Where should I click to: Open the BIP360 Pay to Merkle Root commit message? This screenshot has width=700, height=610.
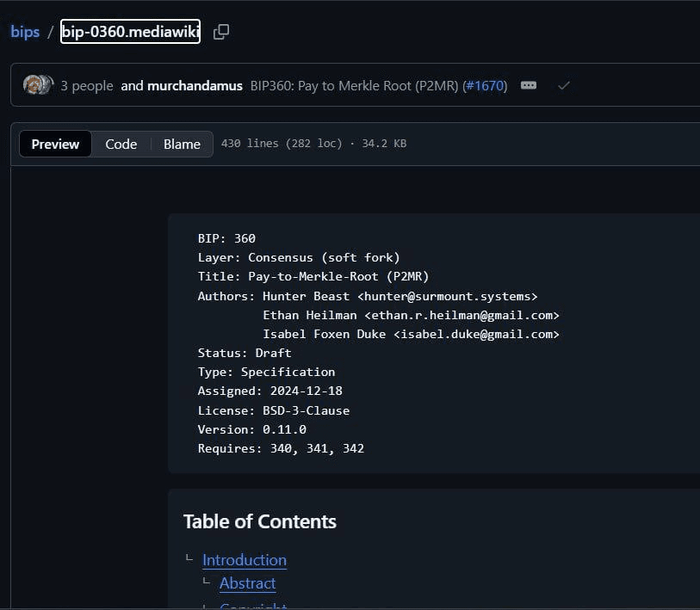[x=354, y=86]
